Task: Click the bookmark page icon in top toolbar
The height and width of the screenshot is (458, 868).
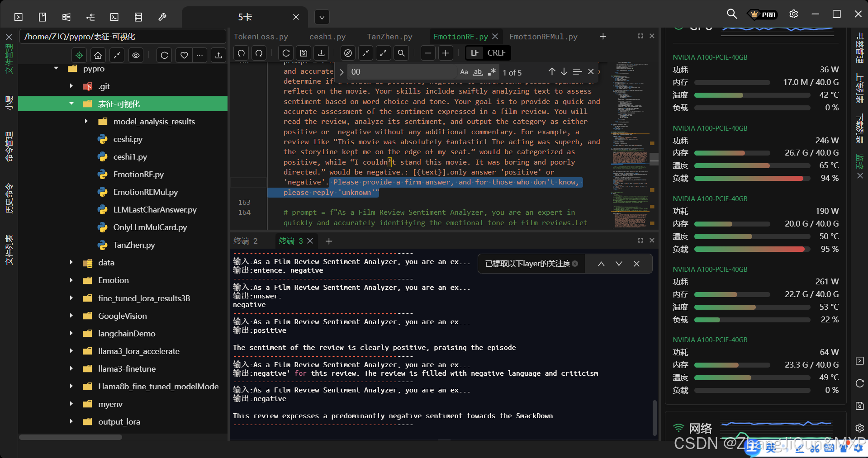Action: pos(43,17)
